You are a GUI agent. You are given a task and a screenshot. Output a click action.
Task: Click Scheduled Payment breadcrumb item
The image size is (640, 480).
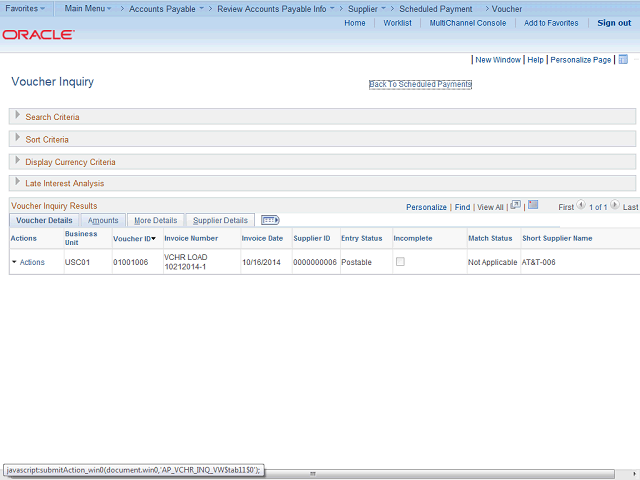[x=436, y=9]
